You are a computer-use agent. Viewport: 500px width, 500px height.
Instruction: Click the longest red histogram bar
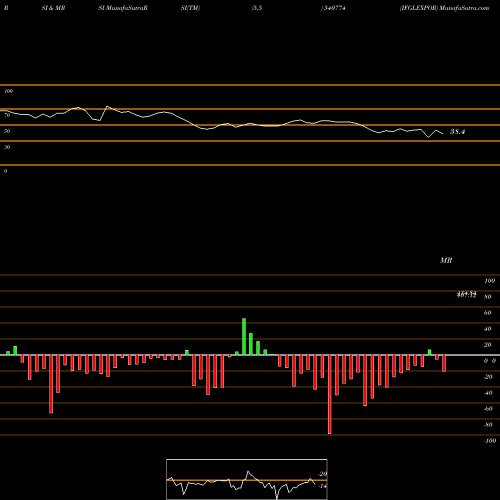click(x=330, y=394)
